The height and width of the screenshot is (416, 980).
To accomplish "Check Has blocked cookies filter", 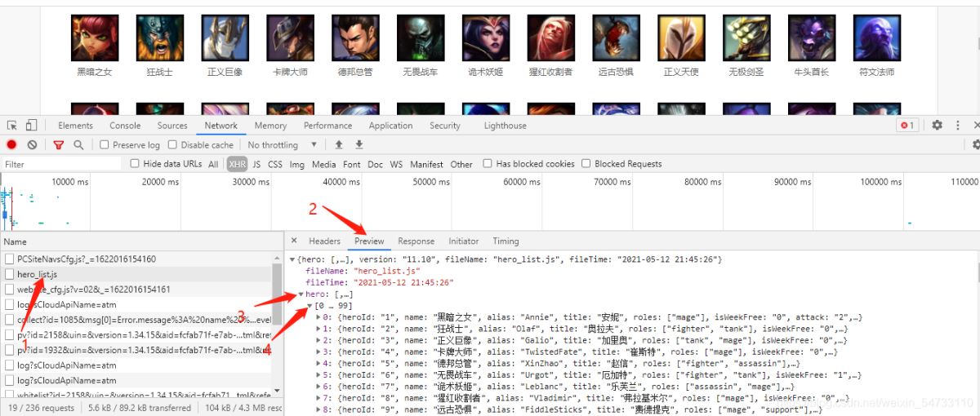I will (488, 164).
